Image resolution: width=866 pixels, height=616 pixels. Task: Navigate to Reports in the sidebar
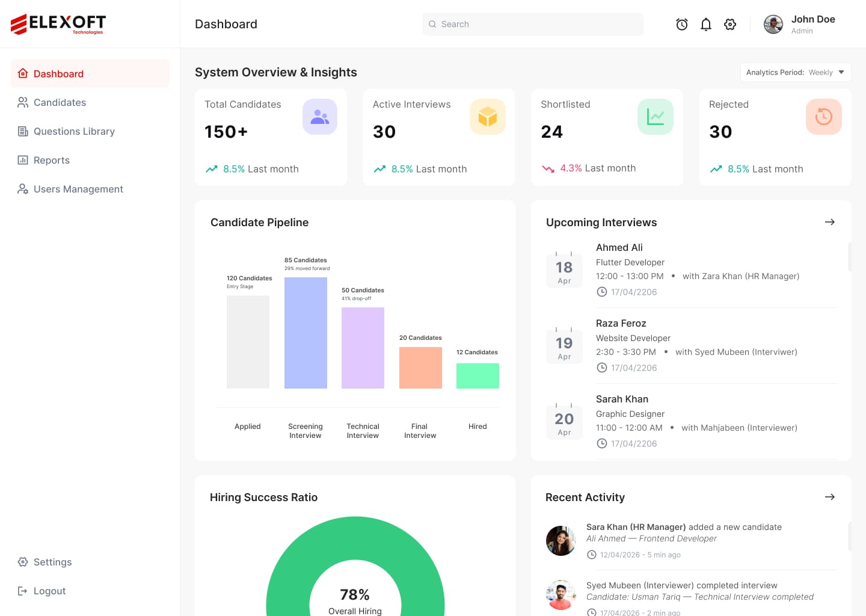coord(90,160)
